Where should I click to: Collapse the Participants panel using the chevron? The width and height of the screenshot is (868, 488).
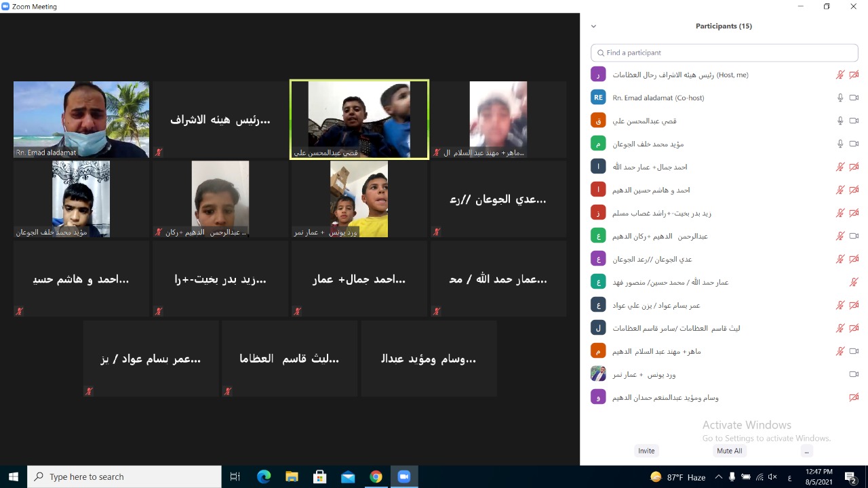coord(593,26)
